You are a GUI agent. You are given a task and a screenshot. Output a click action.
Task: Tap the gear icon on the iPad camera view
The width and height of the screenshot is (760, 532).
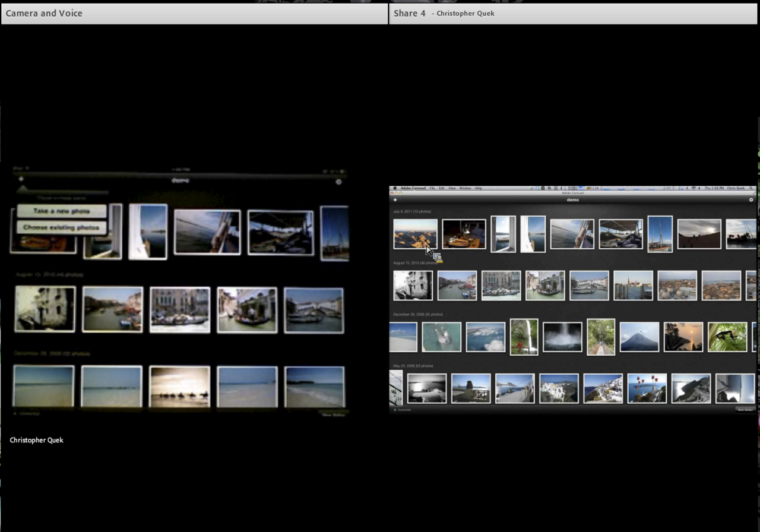[x=338, y=182]
